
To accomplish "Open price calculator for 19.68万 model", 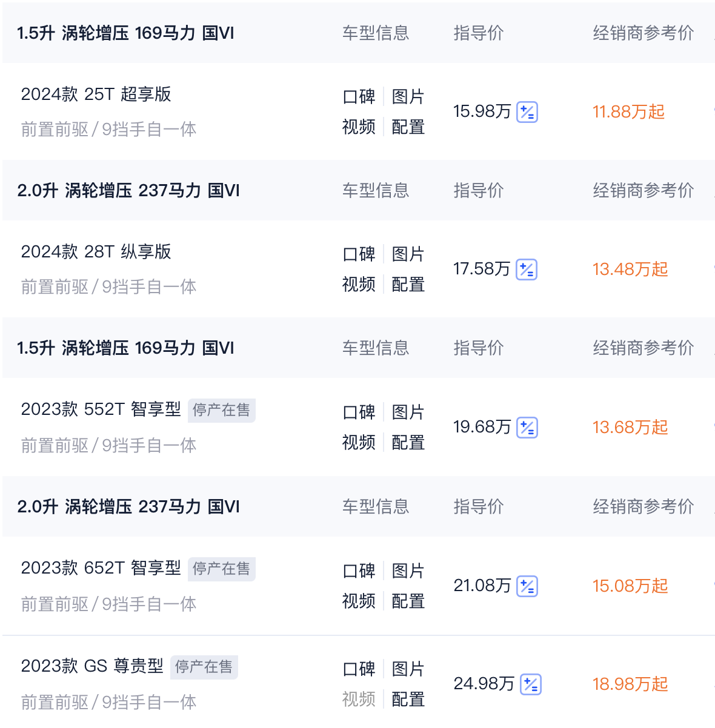I will [x=527, y=428].
